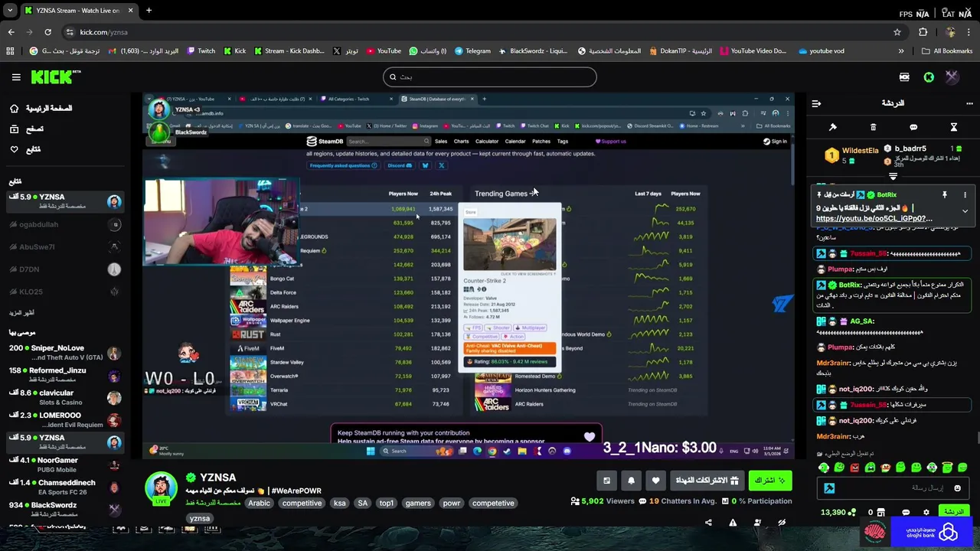The width and height of the screenshot is (980, 551).
Task: Click the square panel button beside bell
Action: 606,481
